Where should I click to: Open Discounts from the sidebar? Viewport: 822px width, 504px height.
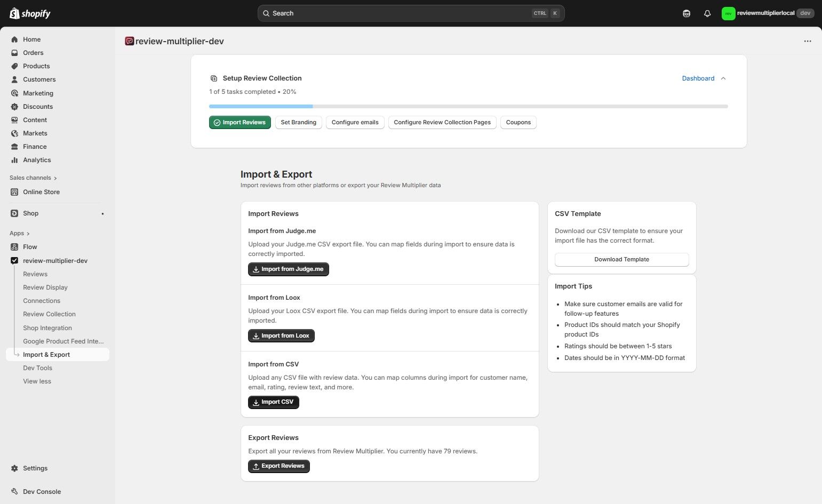point(38,106)
